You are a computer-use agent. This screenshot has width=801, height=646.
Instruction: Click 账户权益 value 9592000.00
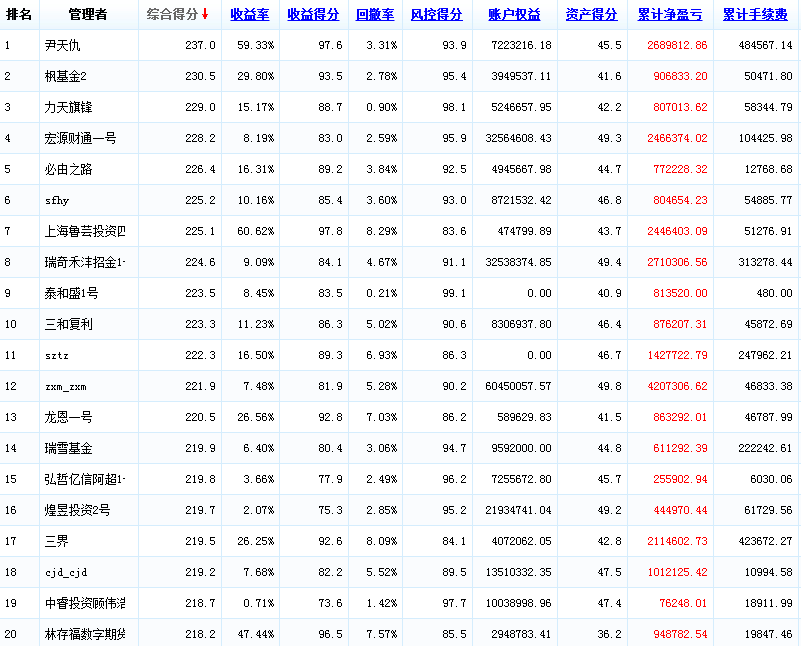(x=522, y=448)
